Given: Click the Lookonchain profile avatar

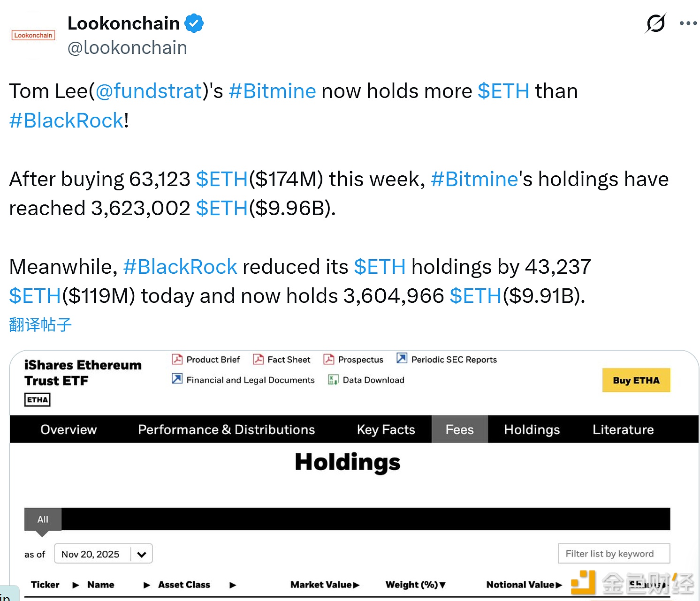Looking at the screenshot, I should click(33, 35).
